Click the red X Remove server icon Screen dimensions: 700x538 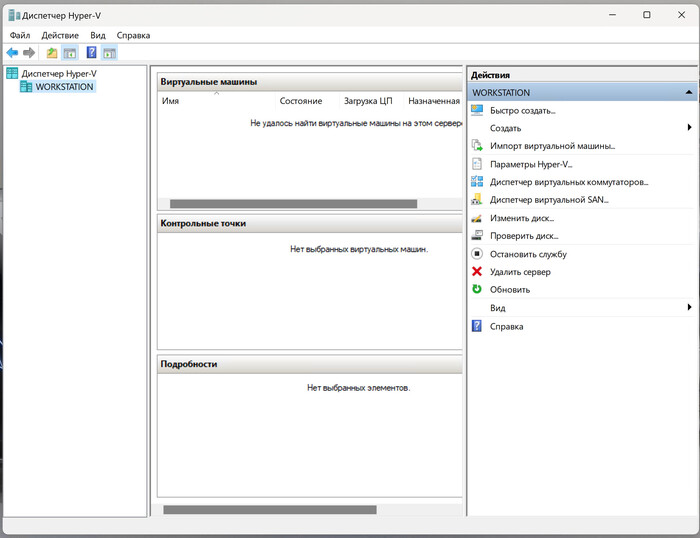click(x=477, y=271)
